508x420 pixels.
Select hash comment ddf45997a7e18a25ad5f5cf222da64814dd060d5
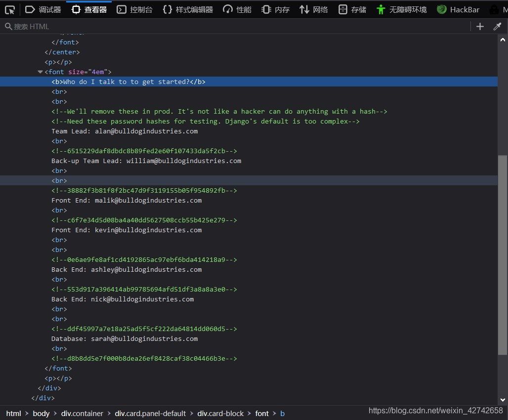pos(144,329)
